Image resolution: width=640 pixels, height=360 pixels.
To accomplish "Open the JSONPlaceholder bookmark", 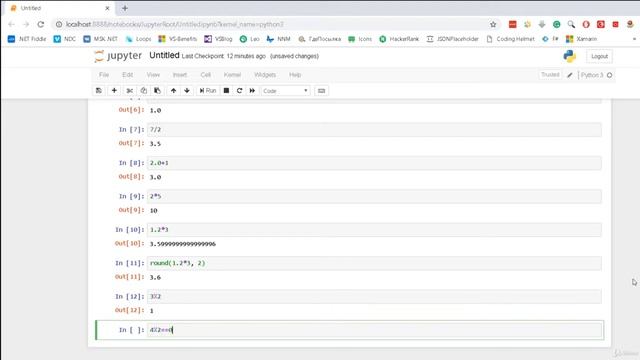I will coord(452,39).
